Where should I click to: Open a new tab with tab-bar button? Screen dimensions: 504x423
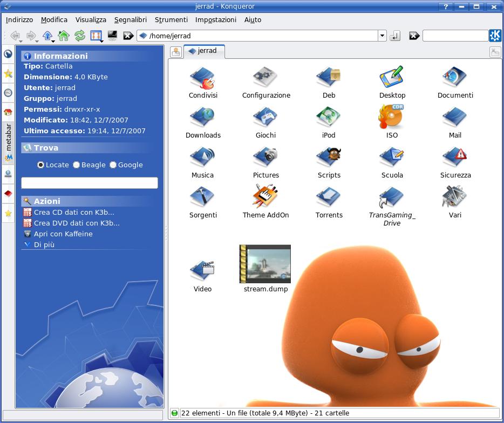coord(176,52)
